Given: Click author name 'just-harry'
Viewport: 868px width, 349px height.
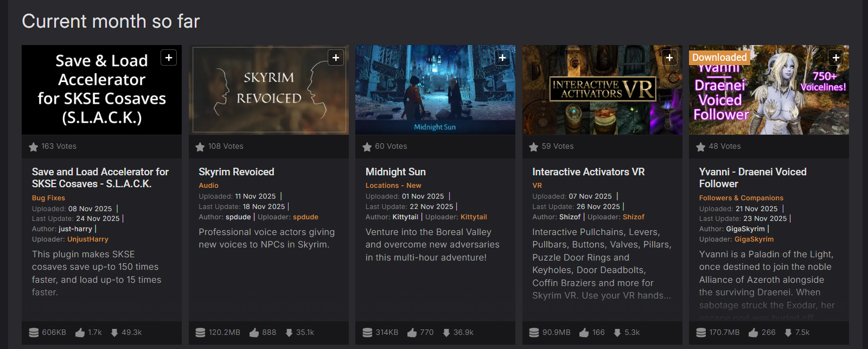Looking at the screenshot, I should coord(75,229).
